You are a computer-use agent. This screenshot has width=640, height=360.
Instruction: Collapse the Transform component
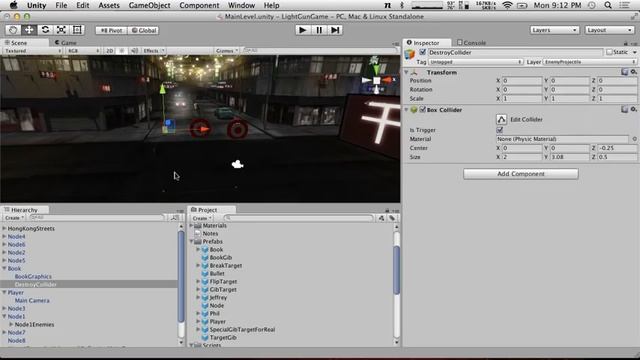[407, 72]
